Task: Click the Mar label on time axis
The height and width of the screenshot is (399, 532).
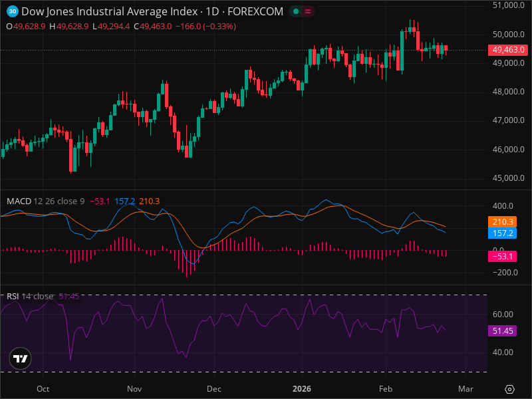Action: (x=466, y=389)
